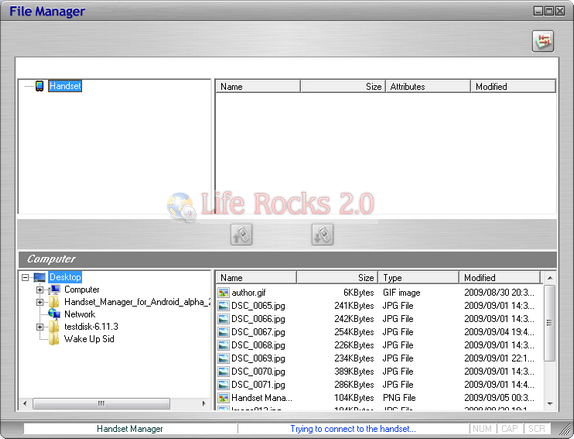574x439 pixels.
Task: Click the DSC_0066.jpg file icon
Action: [223, 319]
